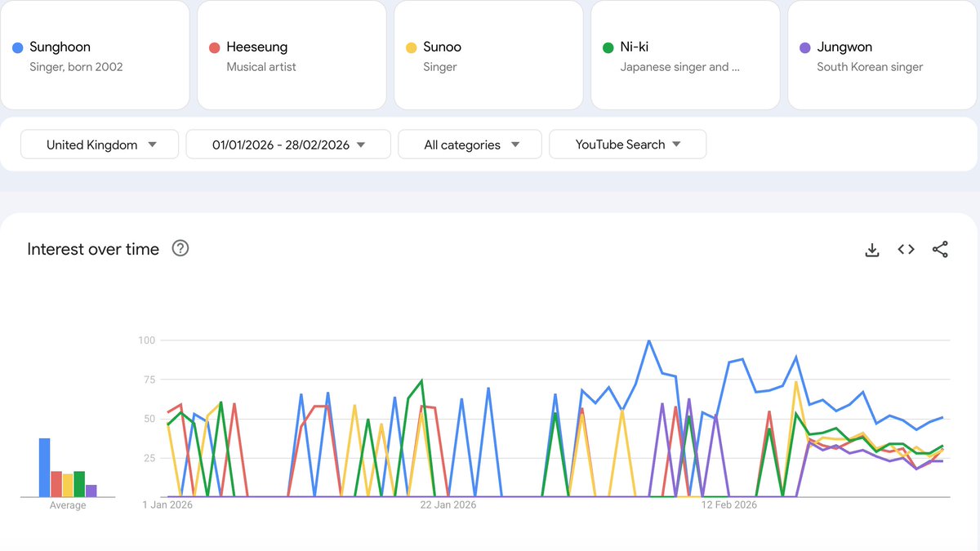Click the "Interest over time" heading
This screenshot has height=551, width=980.
tap(93, 249)
